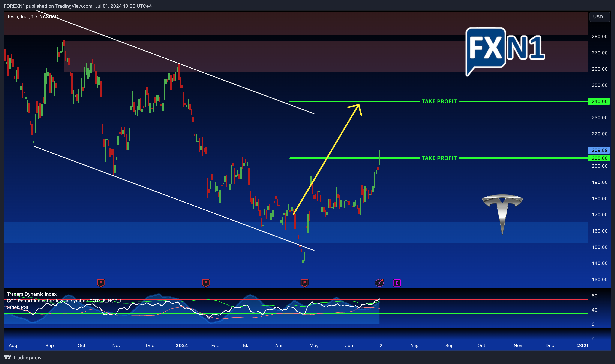Click the Stoch RSI indicator label
615x364 pixels.
coord(17,307)
